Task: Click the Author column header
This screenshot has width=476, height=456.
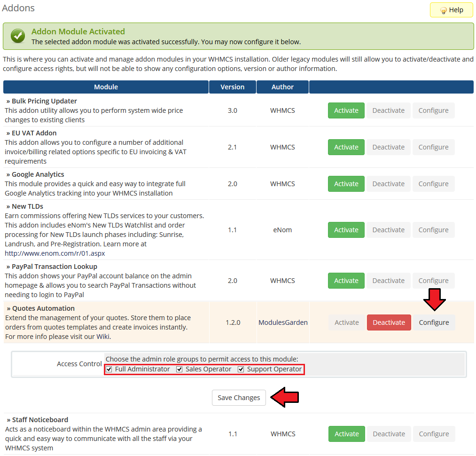Action: pyautogui.click(x=282, y=87)
